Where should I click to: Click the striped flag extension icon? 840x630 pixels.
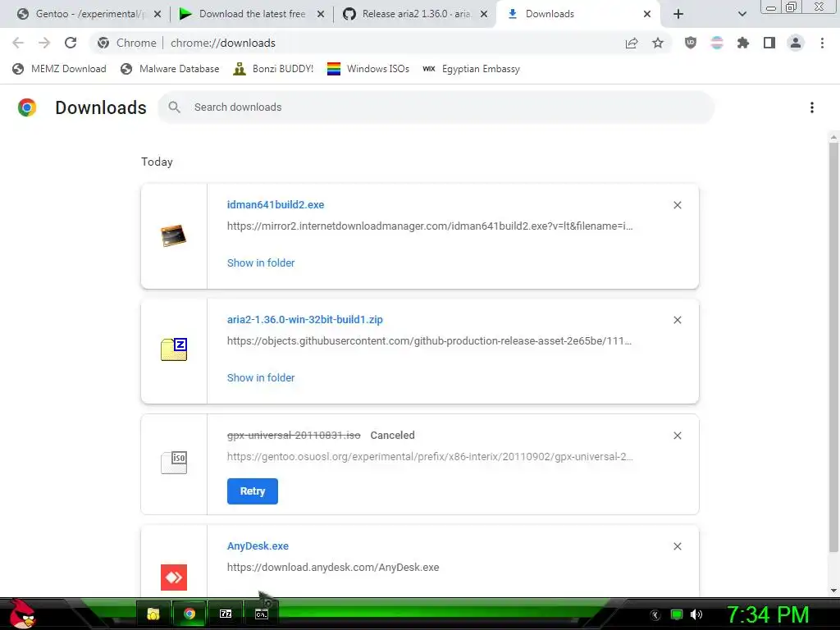point(717,43)
